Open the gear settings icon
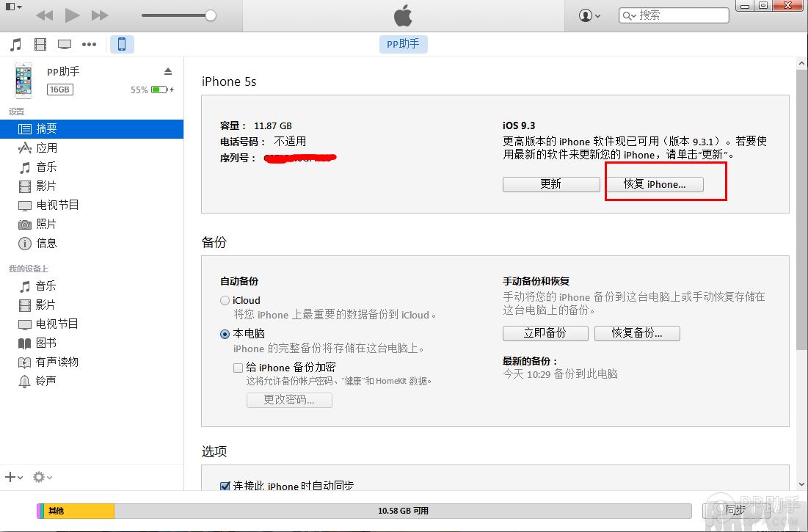The width and height of the screenshot is (808, 532). (42, 477)
